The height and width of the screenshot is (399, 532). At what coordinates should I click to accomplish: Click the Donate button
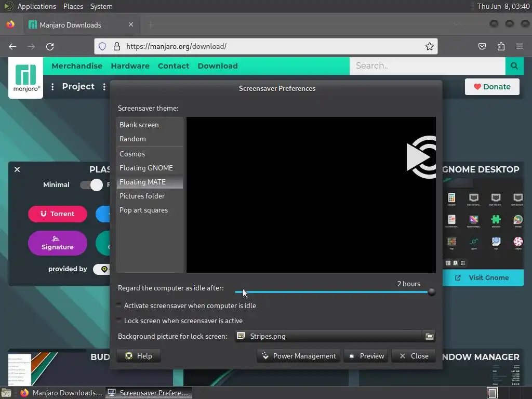(492, 87)
